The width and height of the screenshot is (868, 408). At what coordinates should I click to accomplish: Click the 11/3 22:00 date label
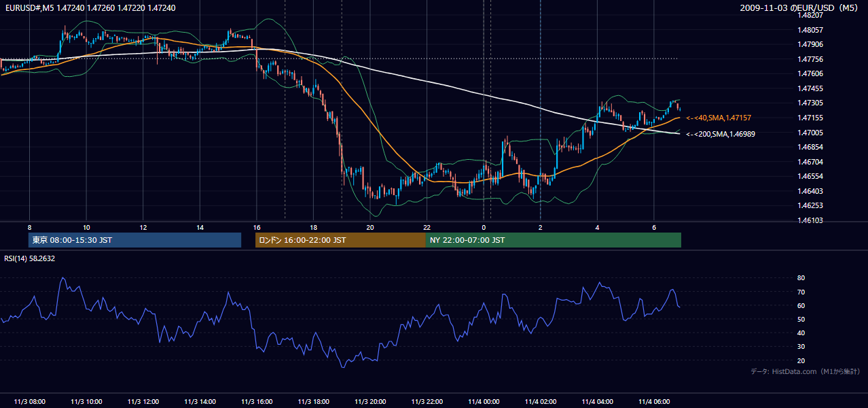coord(427,402)
